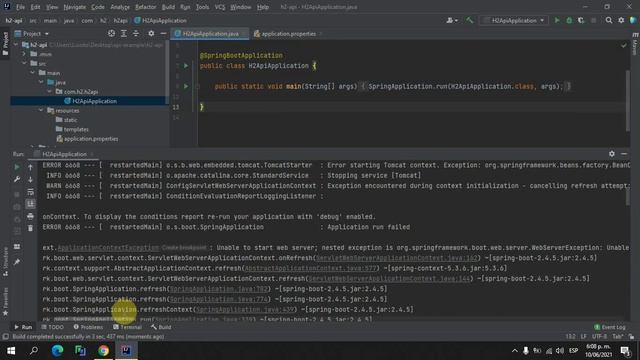Collapse the com.h2.h2api package

tap(49, 91)
